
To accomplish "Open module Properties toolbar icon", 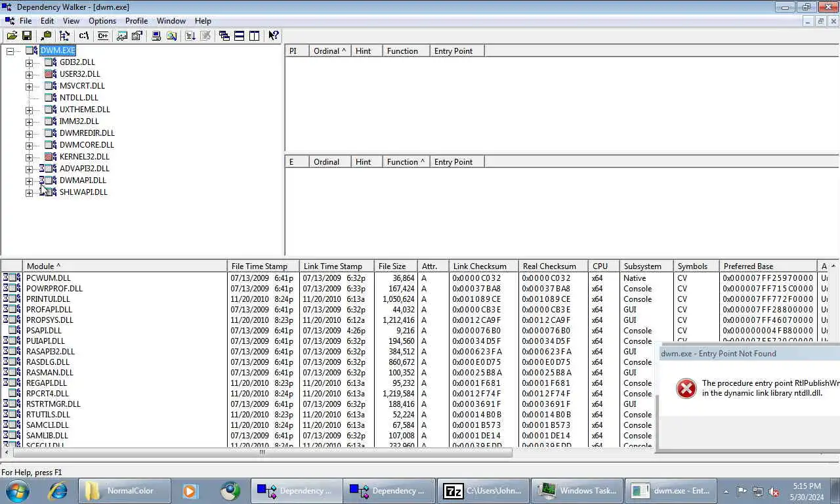I will tap(137, 36).
